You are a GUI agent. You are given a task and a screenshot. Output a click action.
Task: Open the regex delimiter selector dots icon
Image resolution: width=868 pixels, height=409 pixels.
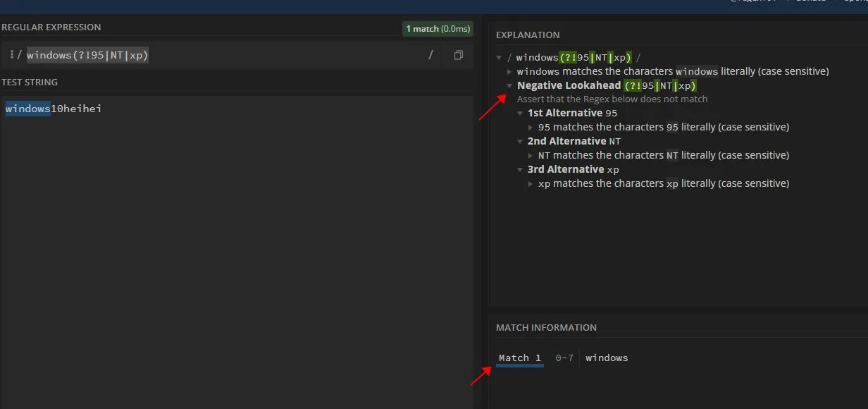tap(12, 55)
